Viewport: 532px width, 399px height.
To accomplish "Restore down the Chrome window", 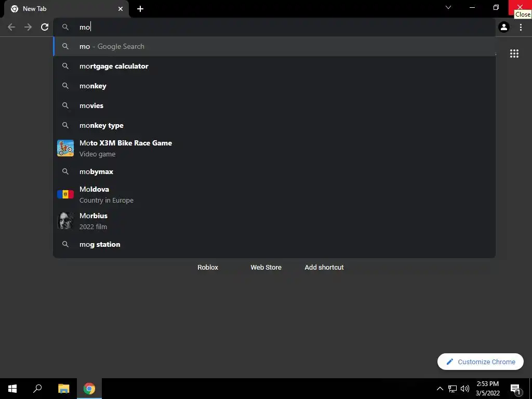I will point(496,7).
